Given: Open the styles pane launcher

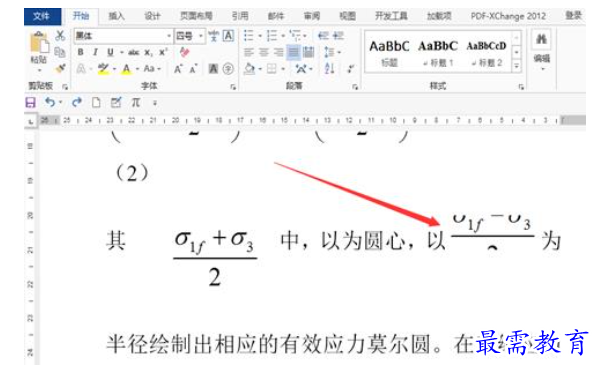Looking at the screenshot, I should (521, 87).
